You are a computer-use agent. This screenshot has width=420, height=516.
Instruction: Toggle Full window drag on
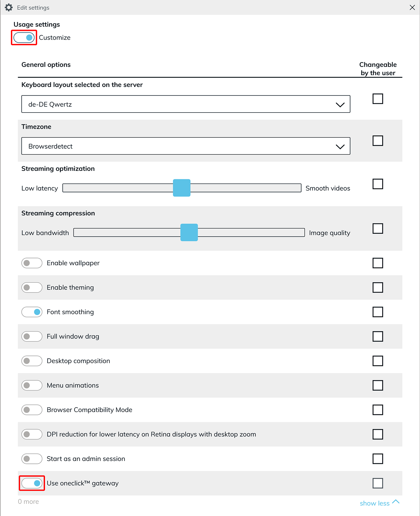pyautogui.click(x=32, y=336)
